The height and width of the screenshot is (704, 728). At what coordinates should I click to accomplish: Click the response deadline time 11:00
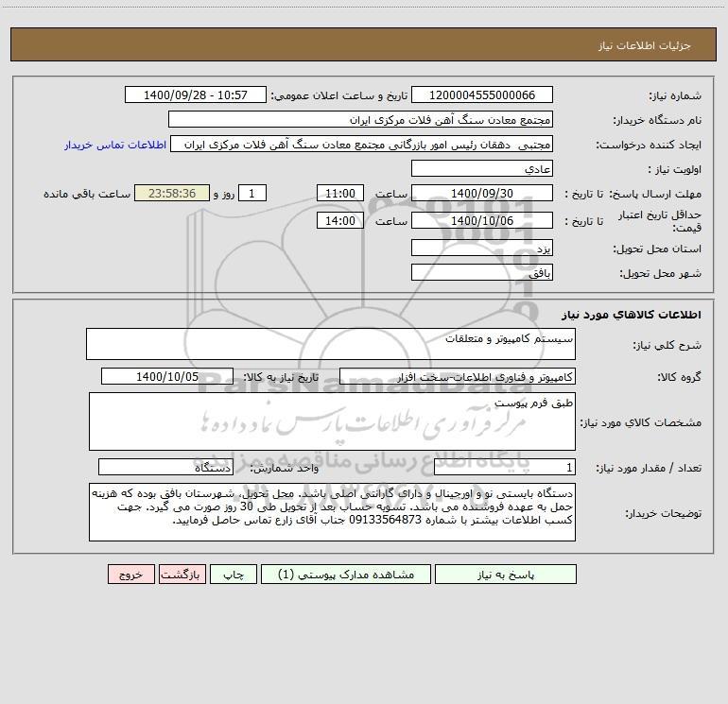pos(339,193)
